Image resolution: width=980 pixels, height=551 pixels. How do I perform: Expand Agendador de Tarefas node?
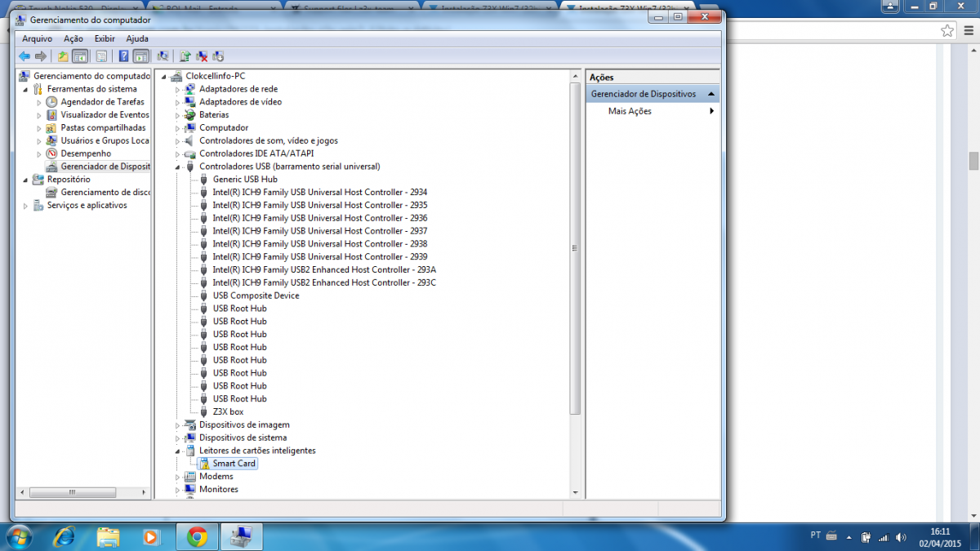click(x=38, y=102)
